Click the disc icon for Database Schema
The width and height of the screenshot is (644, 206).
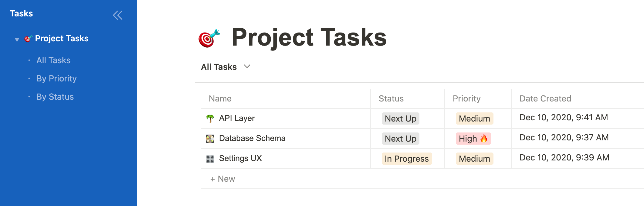pos(210,139)
